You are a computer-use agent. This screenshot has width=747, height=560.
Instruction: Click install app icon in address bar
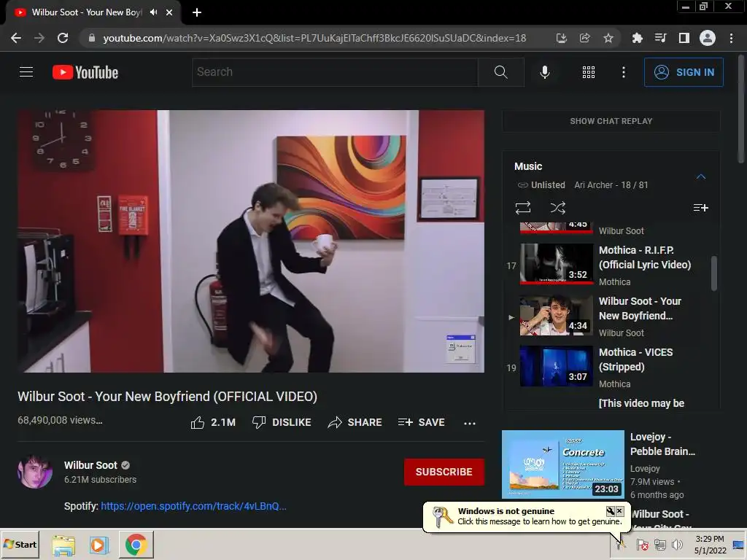pyautogui.click(x=561, y=38)
